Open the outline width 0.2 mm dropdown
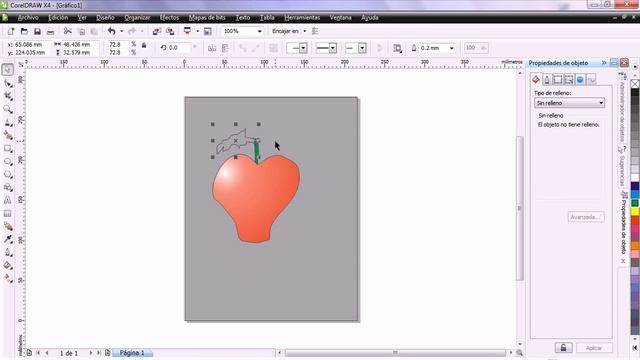Image resolution: width=640 pixels, height=360 pixels. click(x=451, y=48)
